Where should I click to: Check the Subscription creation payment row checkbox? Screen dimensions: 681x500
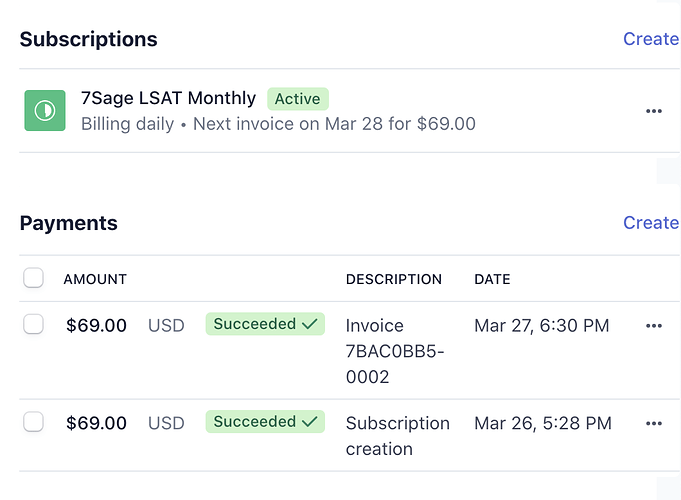[33, 422]
